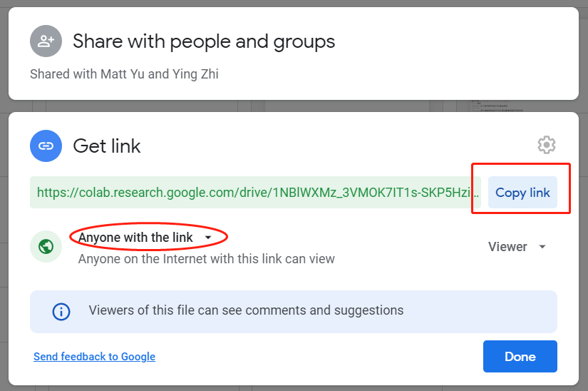Click the Viewer permission label
Screen dimensions: 588x391
(507, 247)
